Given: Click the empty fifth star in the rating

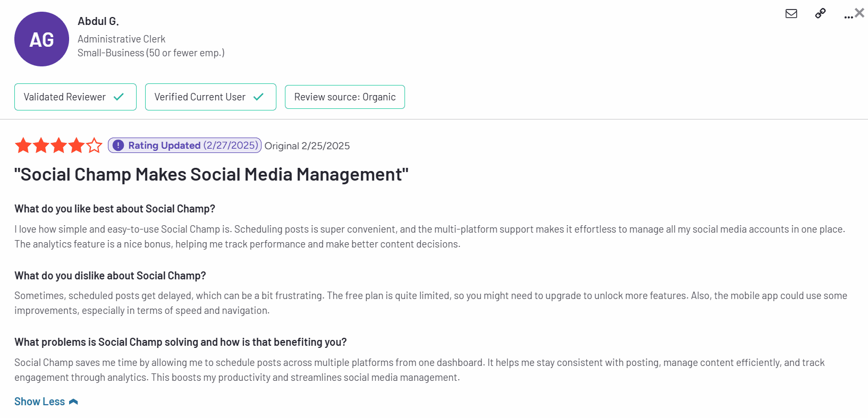Looking at the screenshot, I should [94, 146].
